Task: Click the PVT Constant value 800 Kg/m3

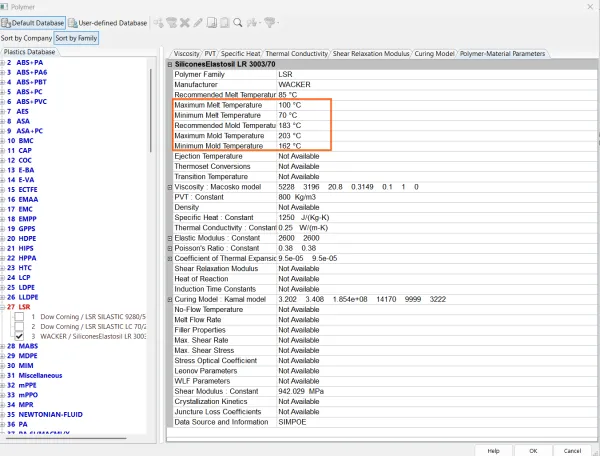Action: point(297,197)
